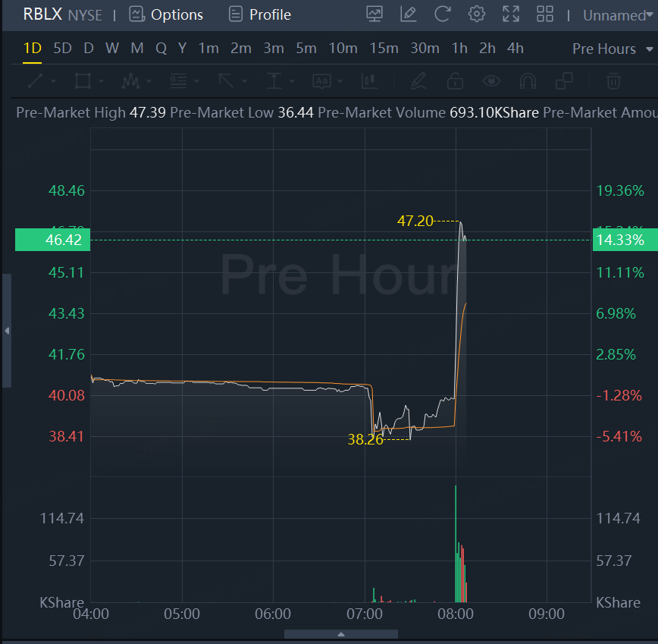Image resolution: width=658 pixels, height=644 pixels.
Task: Select the magnet snap tool
Action: [x=528, y=80]
